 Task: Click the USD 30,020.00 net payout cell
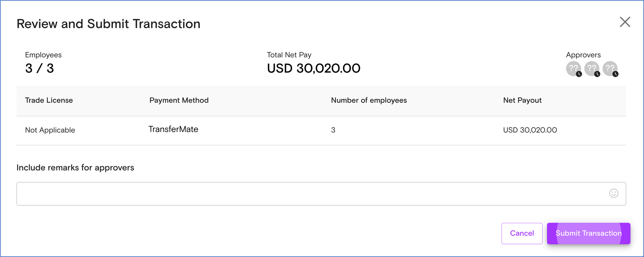click(x=530, y=130)
